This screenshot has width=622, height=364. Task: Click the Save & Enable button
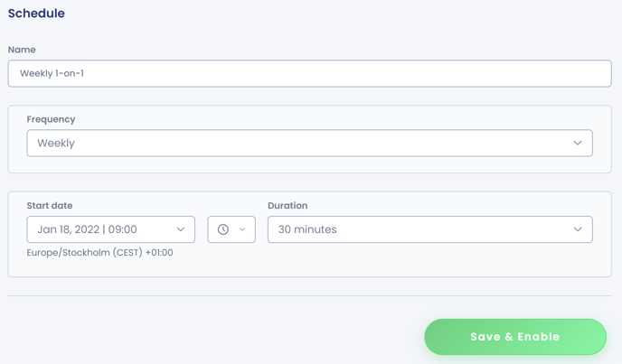pos(515,337)
